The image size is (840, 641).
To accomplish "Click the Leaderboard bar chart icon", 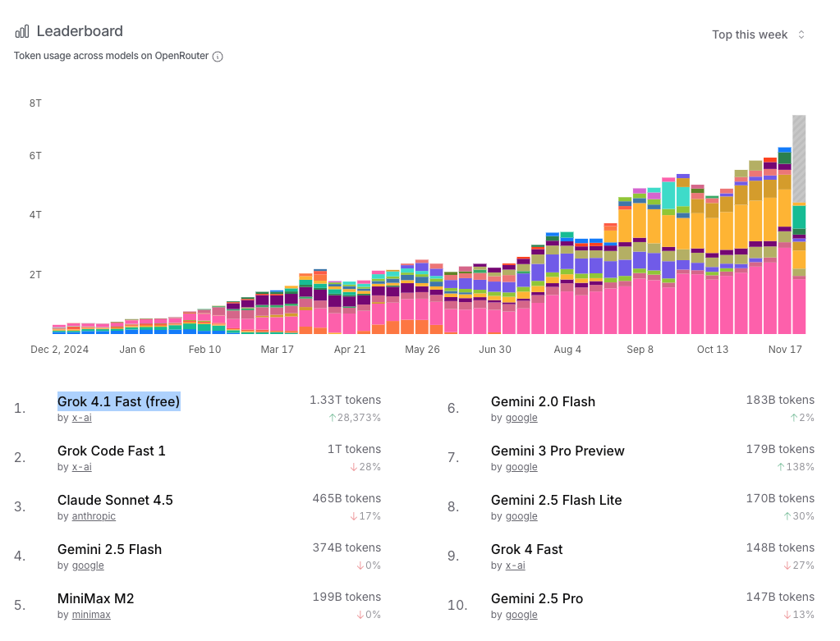I will [22, 31].
